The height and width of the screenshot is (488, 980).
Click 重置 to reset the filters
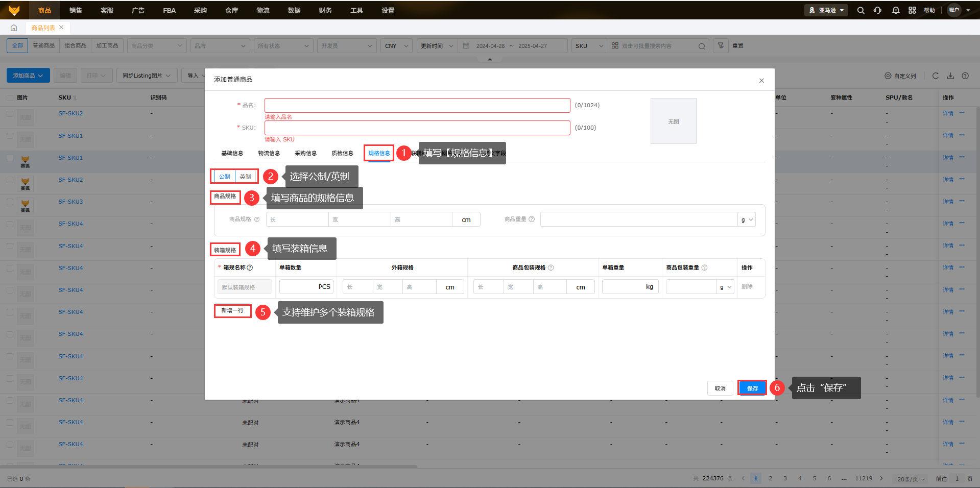(738, 45)
